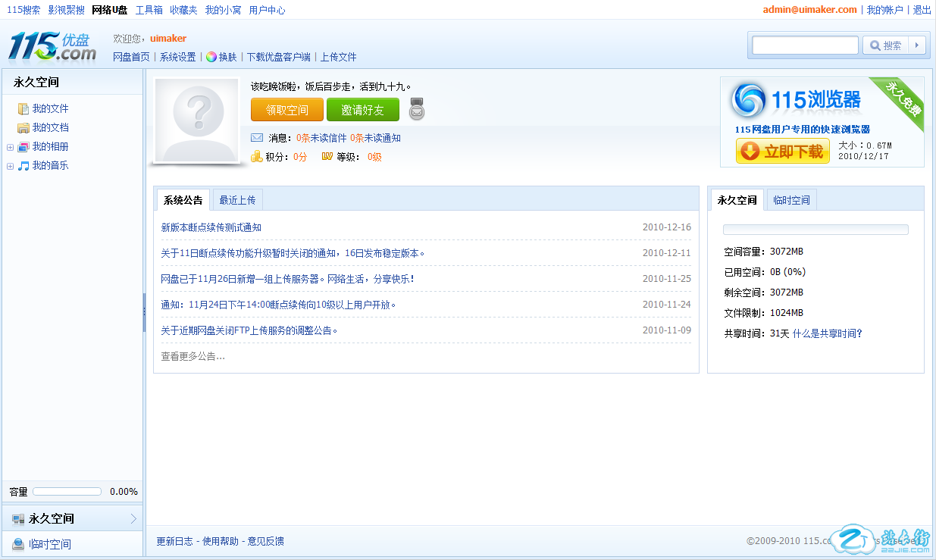Click the 立即下载 browser download button
The width and height of the screenshot is (936, 560).
tap(782, 151)
